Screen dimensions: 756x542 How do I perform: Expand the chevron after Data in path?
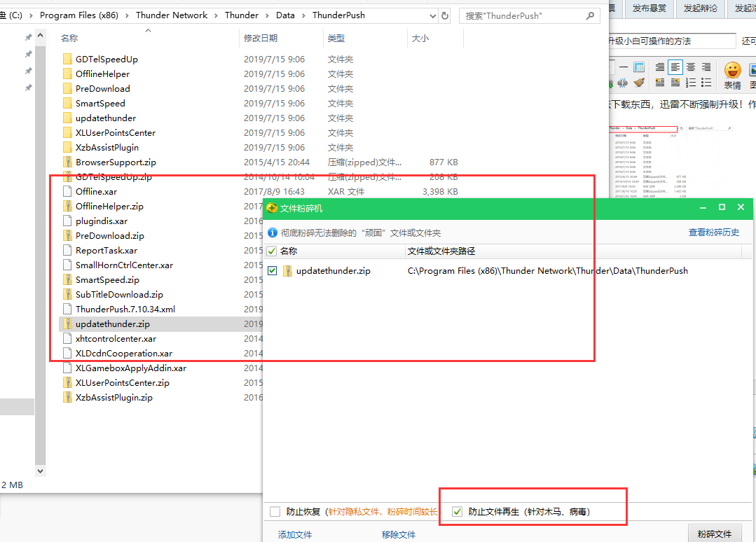[x=304, y=15]
